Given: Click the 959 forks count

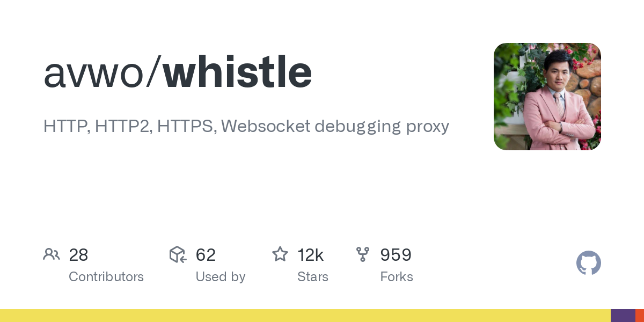Looking at the screenshot, I should coord(396,255).
